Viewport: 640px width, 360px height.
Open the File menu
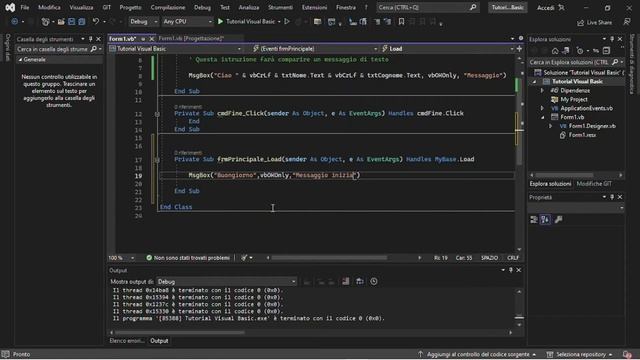coord(24,7)
